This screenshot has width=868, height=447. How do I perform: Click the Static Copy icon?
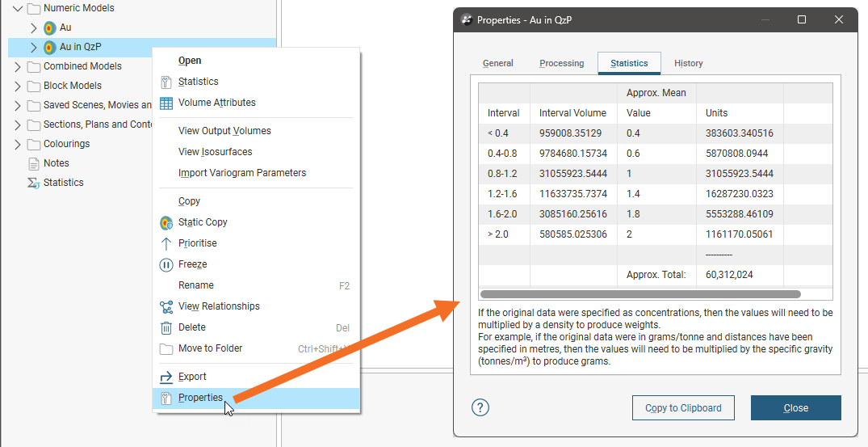pyautogui.click(x=166, y=222)
